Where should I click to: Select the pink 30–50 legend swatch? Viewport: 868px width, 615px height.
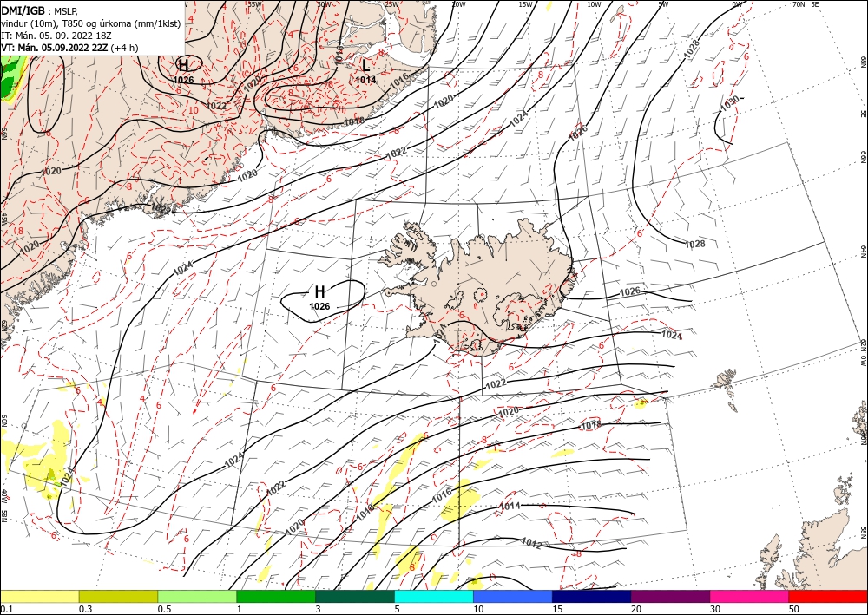pyautogui.click(x=750, y=596)
